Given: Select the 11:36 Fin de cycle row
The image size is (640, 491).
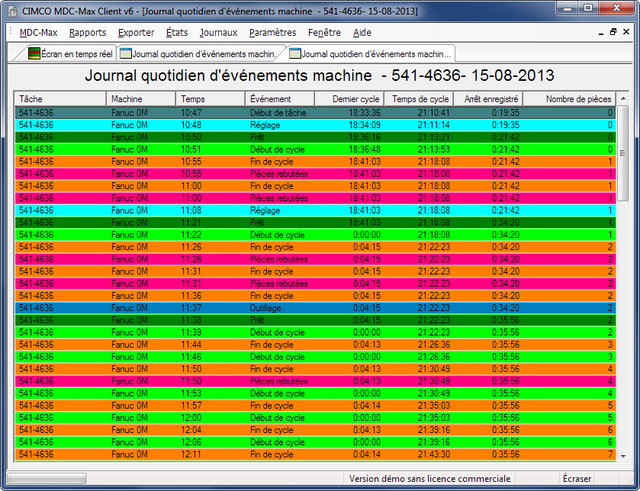Looking at the screenshot, I should point(315,296).
